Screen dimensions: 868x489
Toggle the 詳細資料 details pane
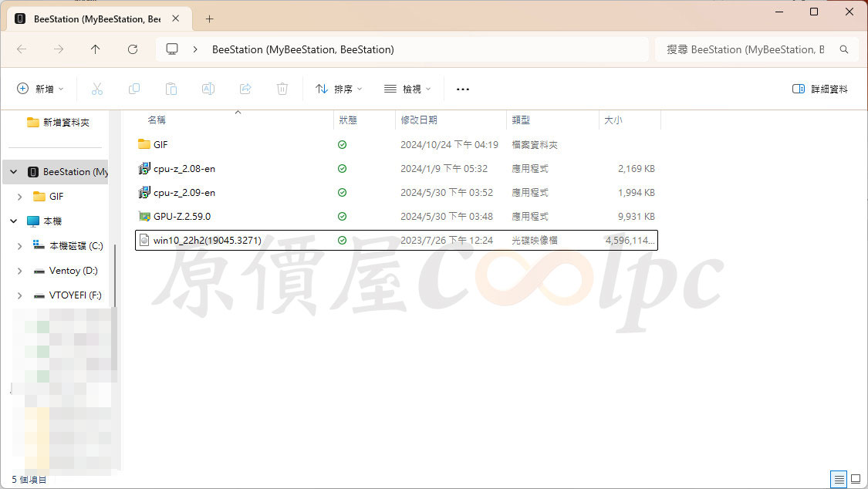(x=820, y=89)
